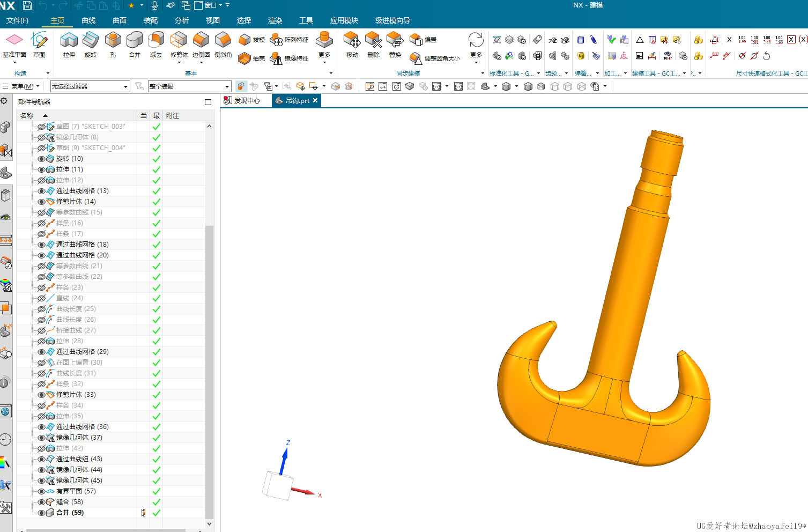Switch to the 发现中心 document tab
This screenshot has width=808, height=532.
(x=242, y=101)
